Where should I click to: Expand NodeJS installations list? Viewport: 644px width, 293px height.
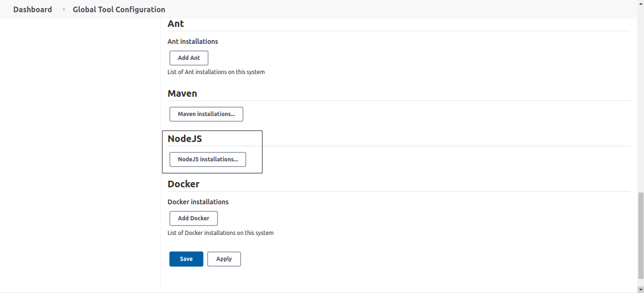[x=208, y=159]
